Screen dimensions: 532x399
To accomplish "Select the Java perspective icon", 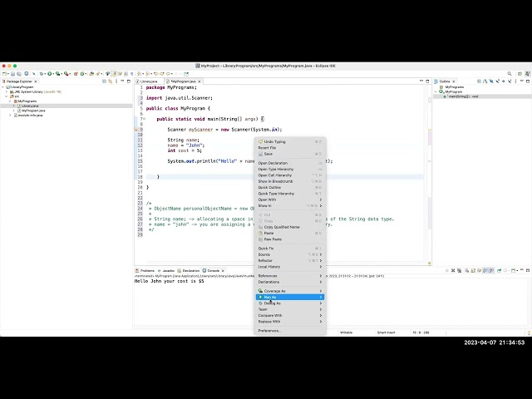I will pyautogui.click(x=527, y=74).
